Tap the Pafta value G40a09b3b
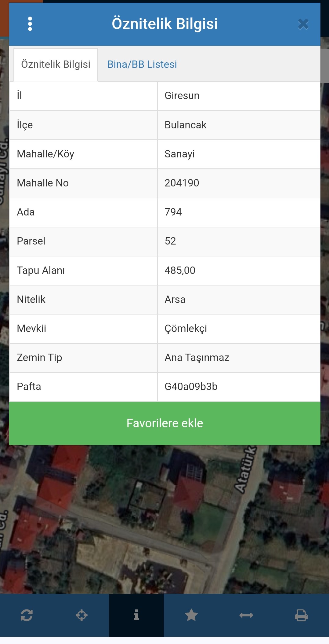Screen dimensions: 329x644 191,387
